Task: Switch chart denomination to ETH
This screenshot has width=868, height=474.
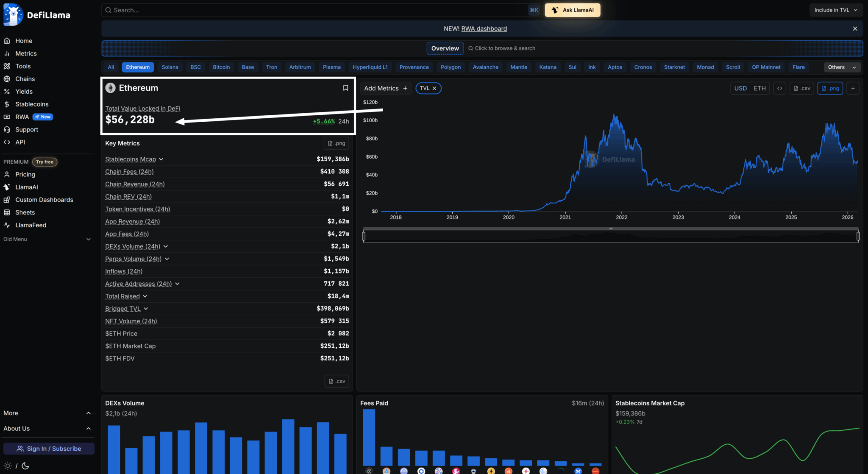Action: click(x=759, y=88)
